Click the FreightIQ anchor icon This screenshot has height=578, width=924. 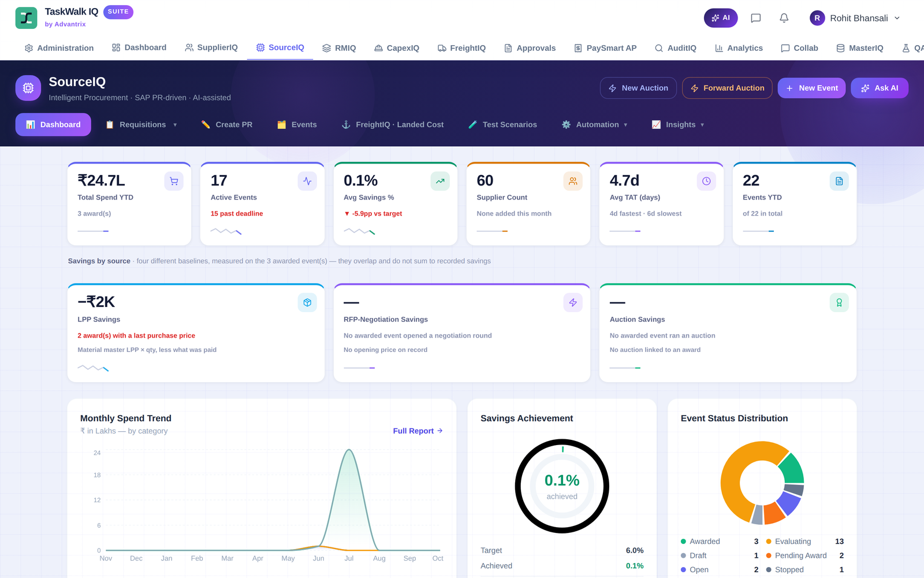coord(346,125)
